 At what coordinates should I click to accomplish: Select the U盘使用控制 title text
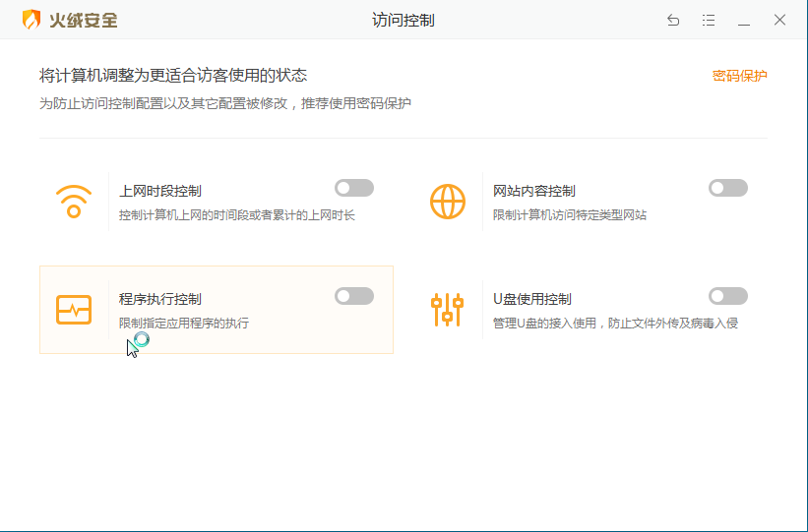point(532,299)
